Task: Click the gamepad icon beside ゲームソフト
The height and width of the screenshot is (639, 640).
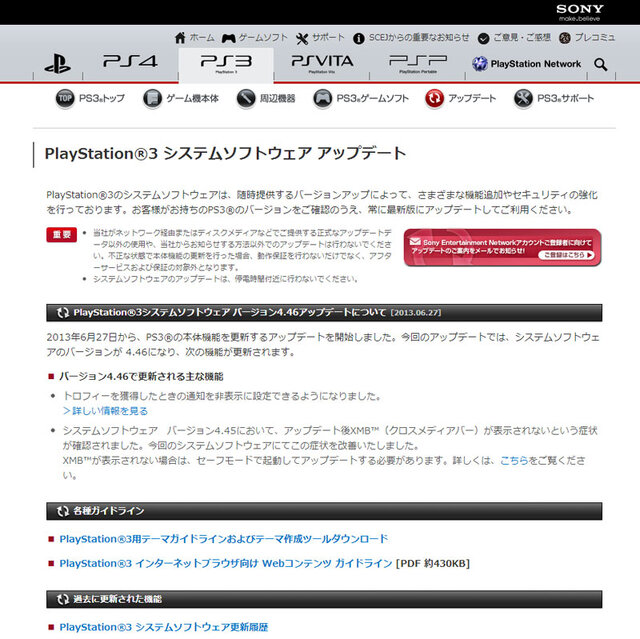Action: tap(229, 38)
